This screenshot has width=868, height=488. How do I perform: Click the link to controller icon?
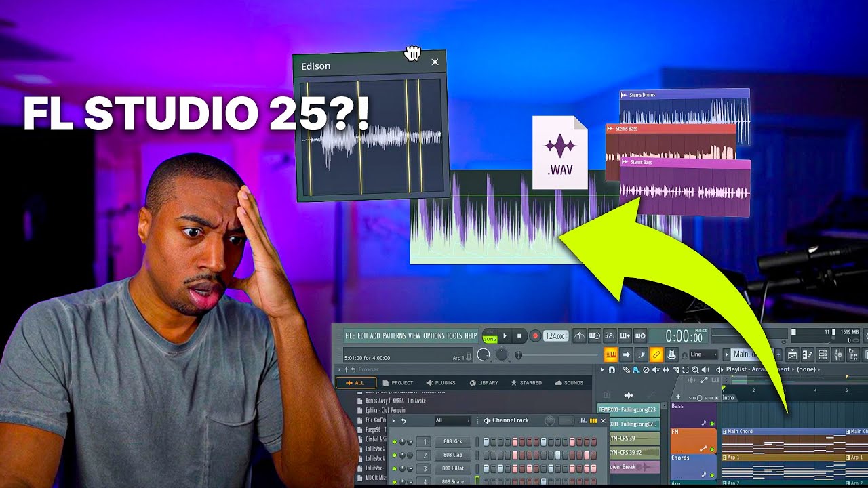pos(656,354)
